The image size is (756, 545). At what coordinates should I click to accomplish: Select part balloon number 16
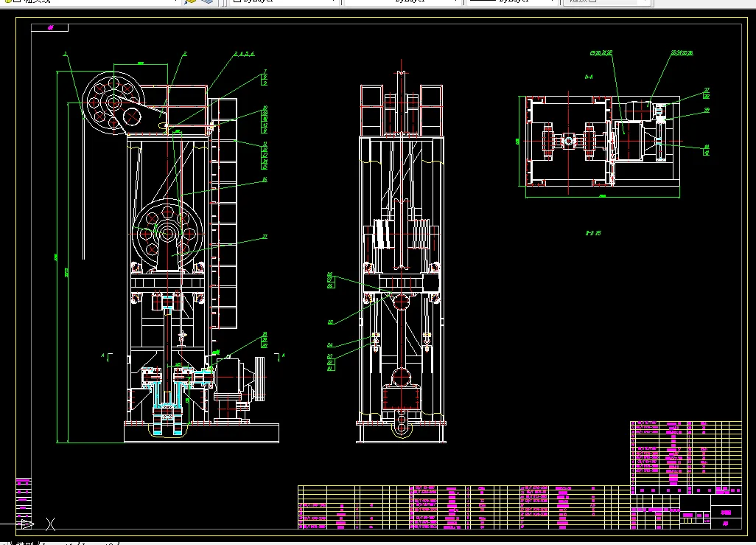coord(265,179)
